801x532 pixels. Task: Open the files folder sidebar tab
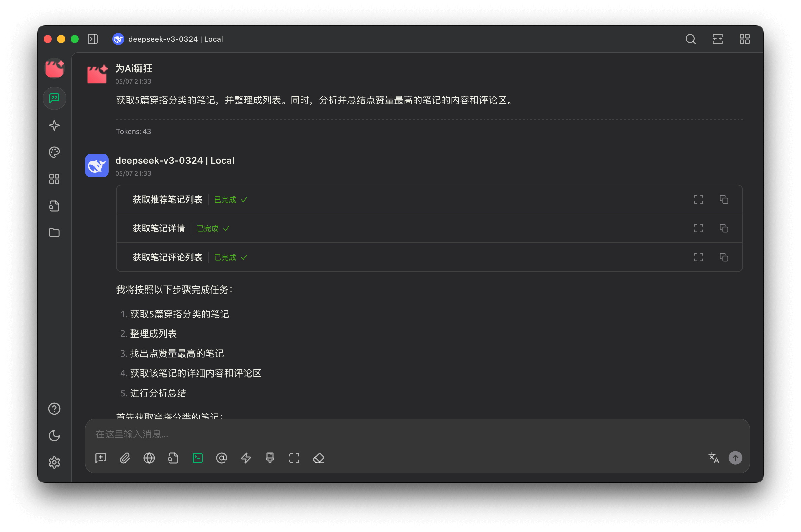(x=54, y=233)
